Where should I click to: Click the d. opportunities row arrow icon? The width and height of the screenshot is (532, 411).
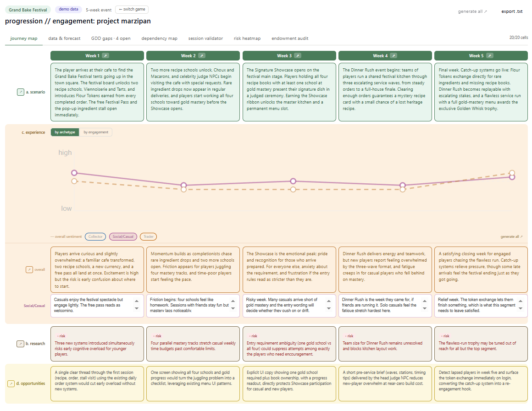pyautogui.click(x=11, y=384)
